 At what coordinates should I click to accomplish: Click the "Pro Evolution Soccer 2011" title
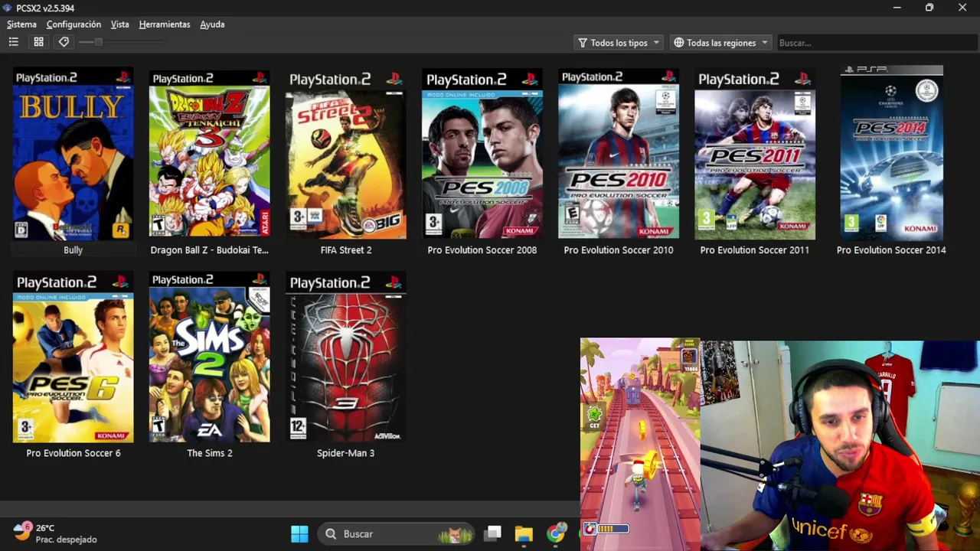(x=754, y=250)
